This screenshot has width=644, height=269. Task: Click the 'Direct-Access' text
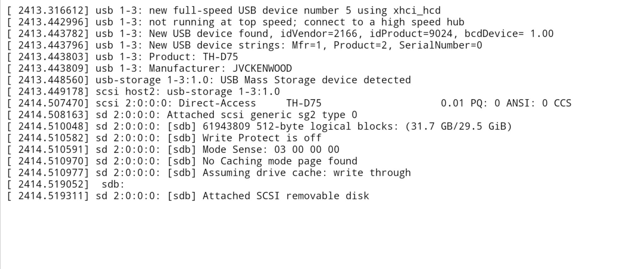(217, 103)
